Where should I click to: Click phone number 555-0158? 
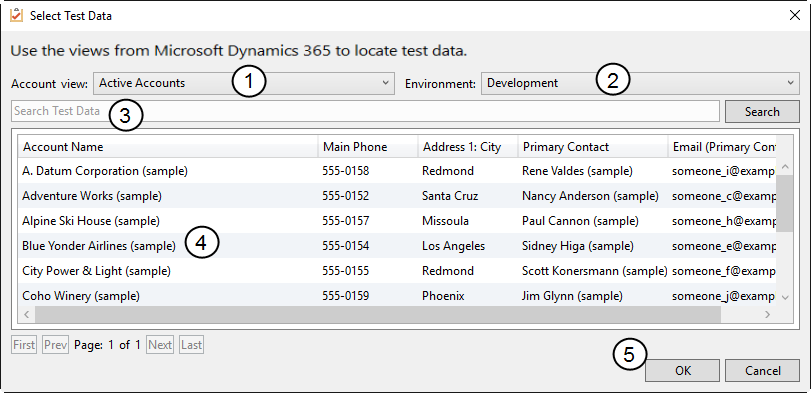pos(346,171)
